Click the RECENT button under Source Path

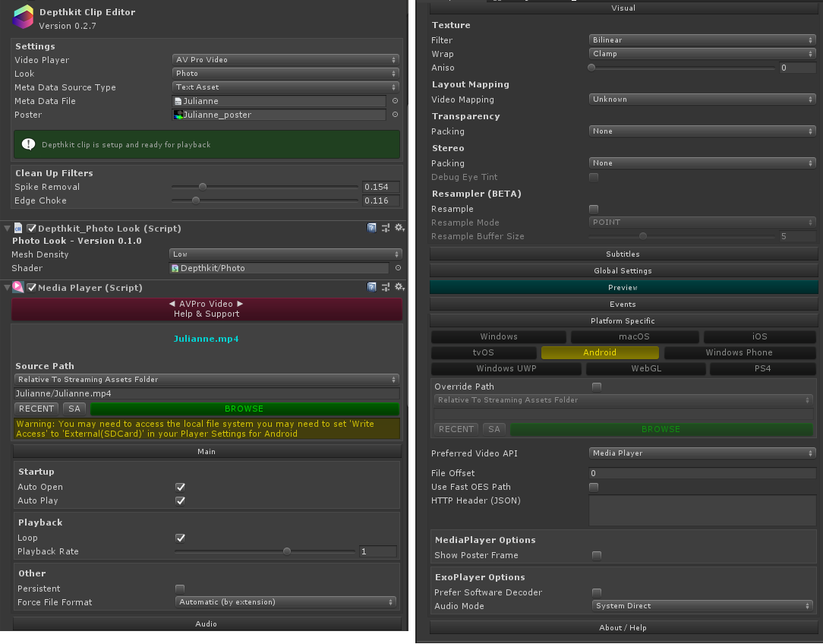tap(36, 409)
